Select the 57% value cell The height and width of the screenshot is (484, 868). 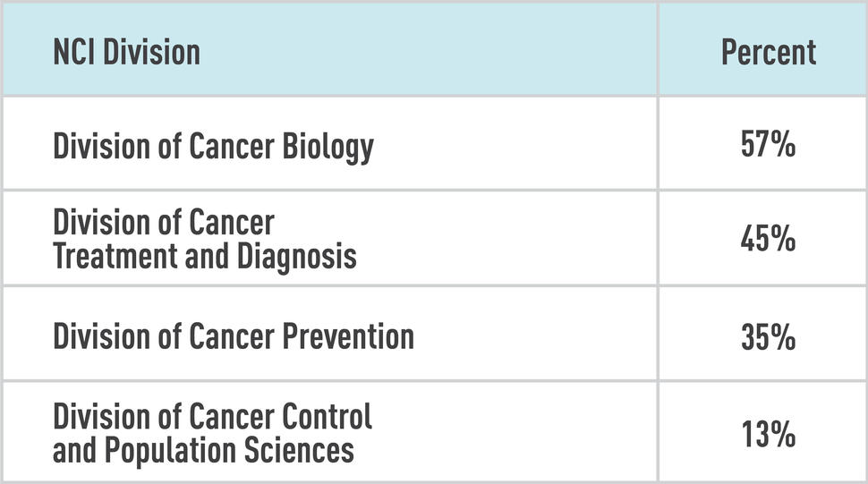point(768,145)
